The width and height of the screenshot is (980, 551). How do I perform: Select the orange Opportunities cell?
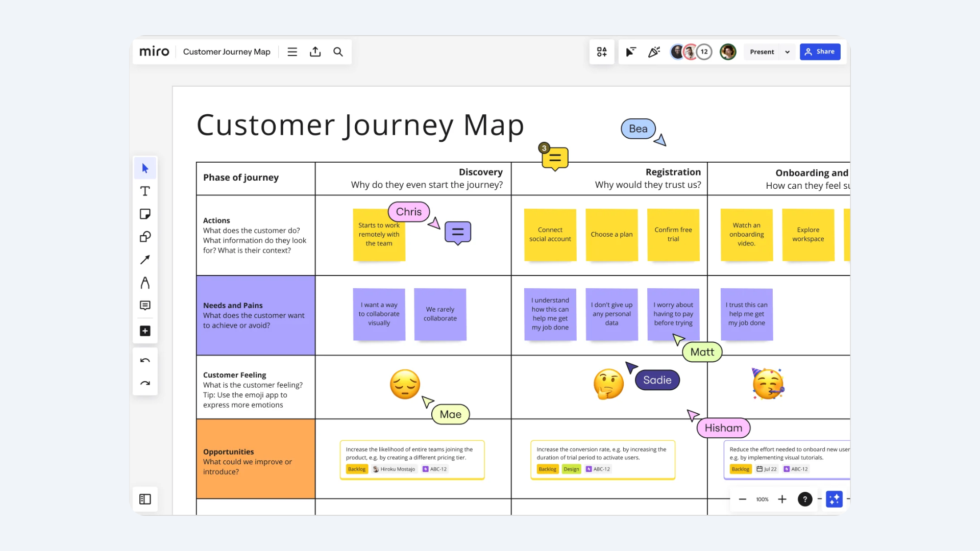coord(256,459)
